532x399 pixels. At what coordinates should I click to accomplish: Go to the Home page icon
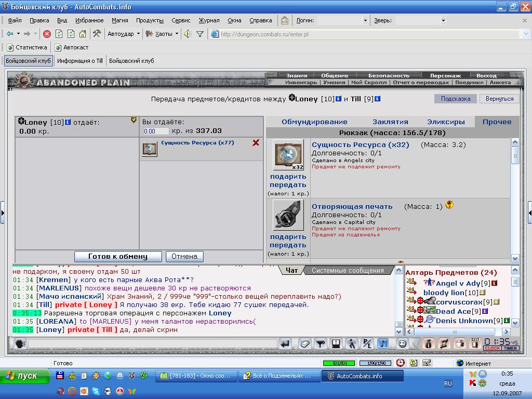83,34
